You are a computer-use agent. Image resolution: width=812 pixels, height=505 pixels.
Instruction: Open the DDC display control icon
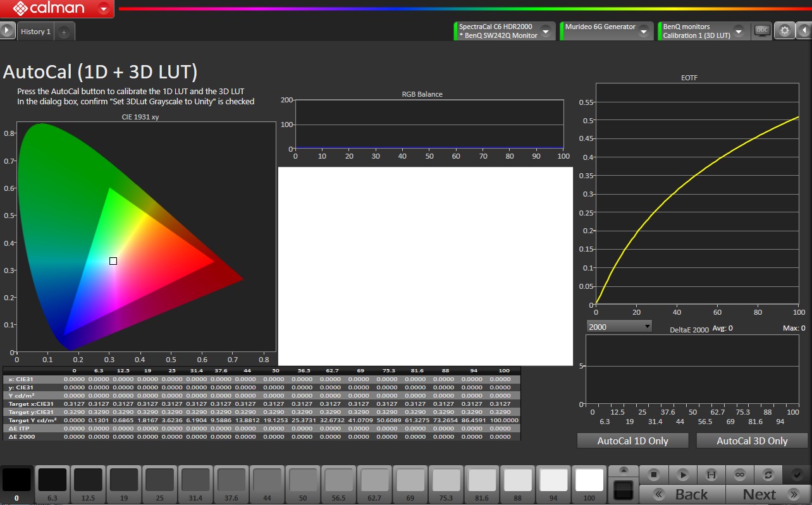(x=762, y=30)
